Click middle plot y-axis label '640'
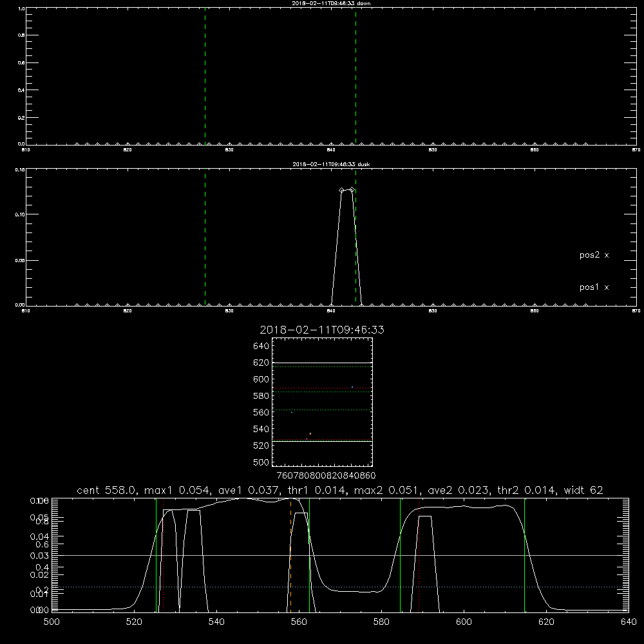Screen dimensions: 644x644 click(261, 346)
